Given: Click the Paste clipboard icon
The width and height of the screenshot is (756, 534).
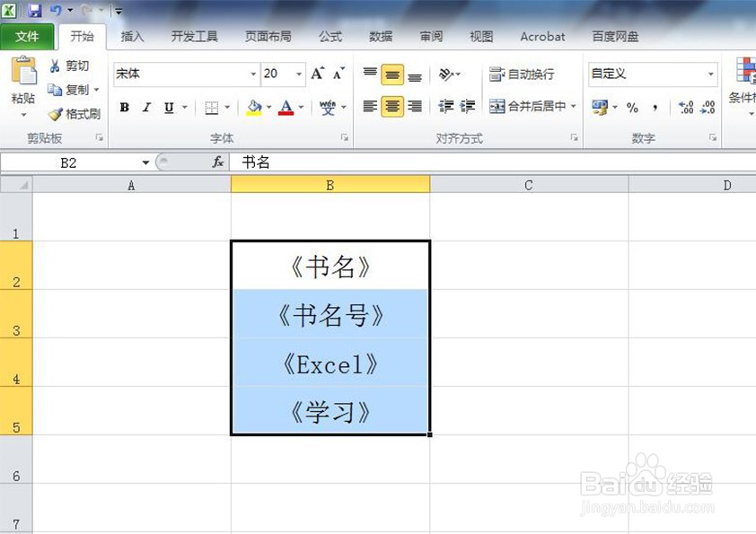Looking at the screenshot, I should click(23, 71).
